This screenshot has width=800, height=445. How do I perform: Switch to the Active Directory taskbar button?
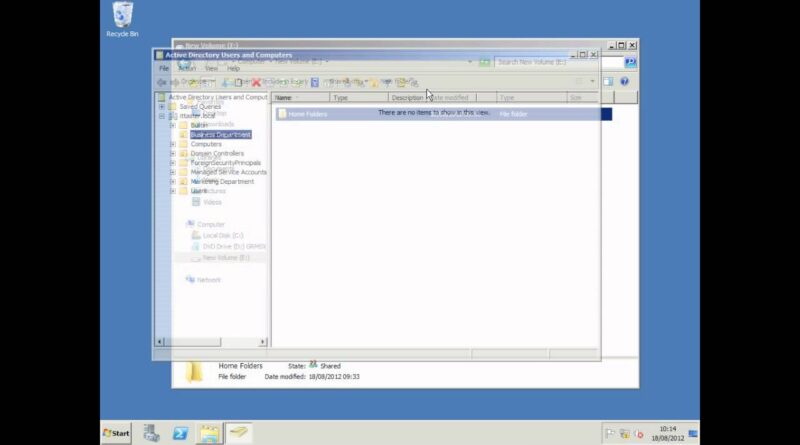[239, 433]
